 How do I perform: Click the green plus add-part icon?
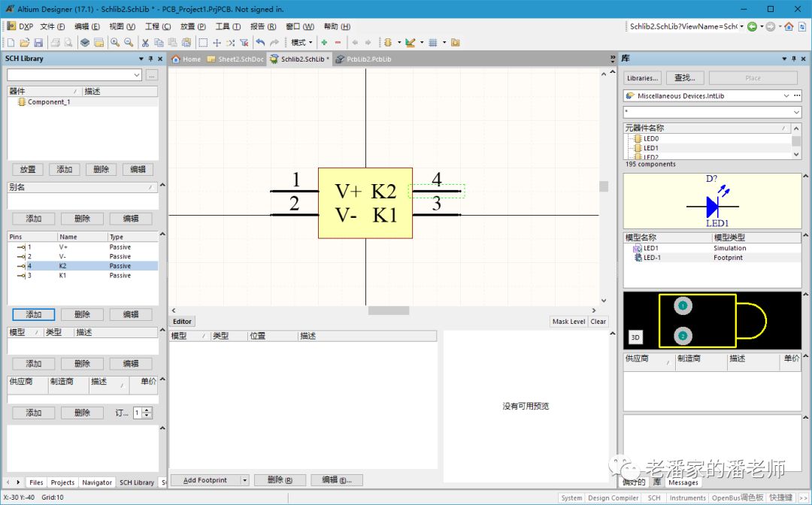(x=324, y=43)
